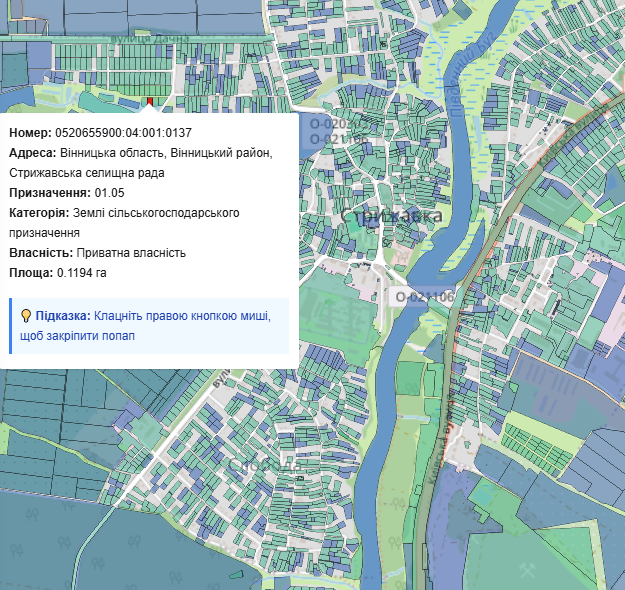This screenshot has width=625, height=590.
Task: Click the red parcel marker above the popup
Action: coord(150,102)
